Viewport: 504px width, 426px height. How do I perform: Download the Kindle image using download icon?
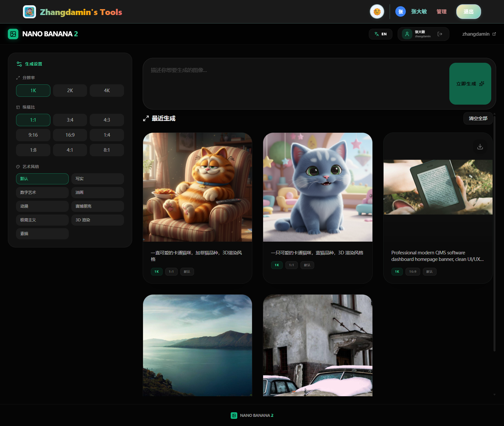(480, 147)
